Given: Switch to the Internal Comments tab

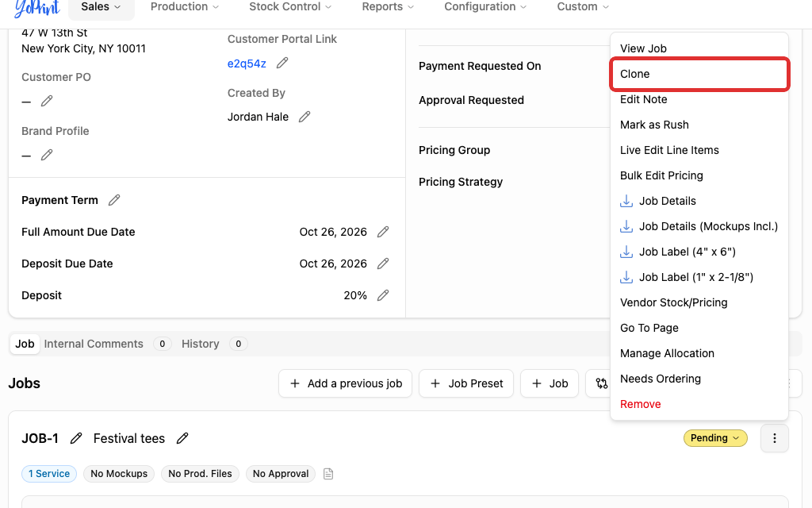Looking at the screenshot, I should pyautogui.click(x=107, y=344).
